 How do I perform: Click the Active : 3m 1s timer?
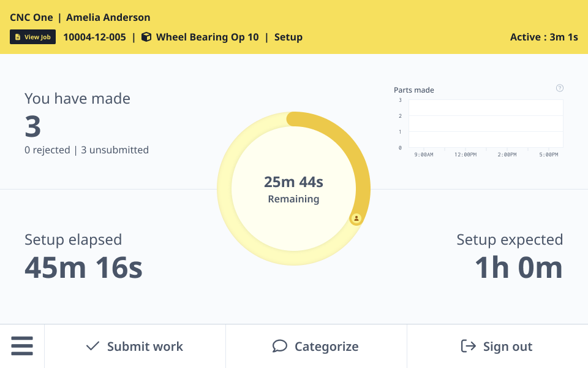pyautogui.click(x=544, y=37)
